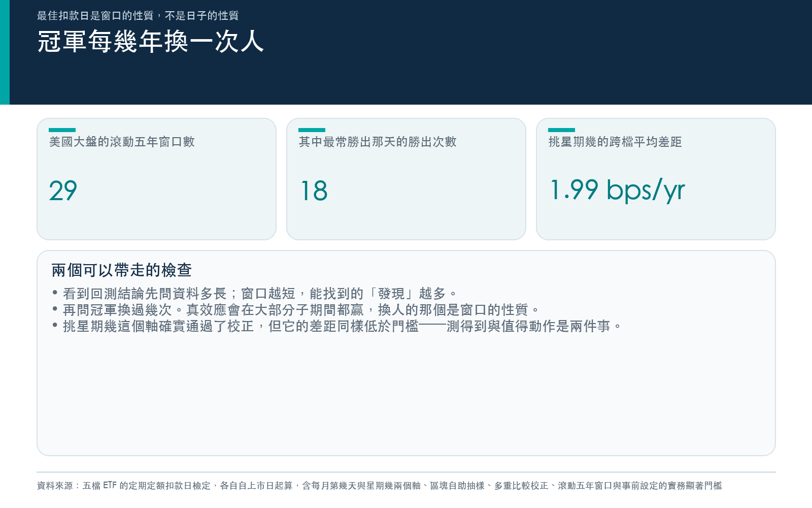
Task: Select the bullet starting 看到回測結論先問資料多長
Action: click(x=255, y=294)
